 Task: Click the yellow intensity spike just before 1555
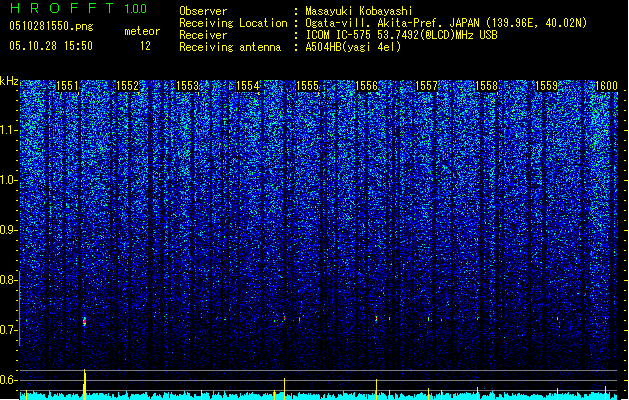coord(284,388)
